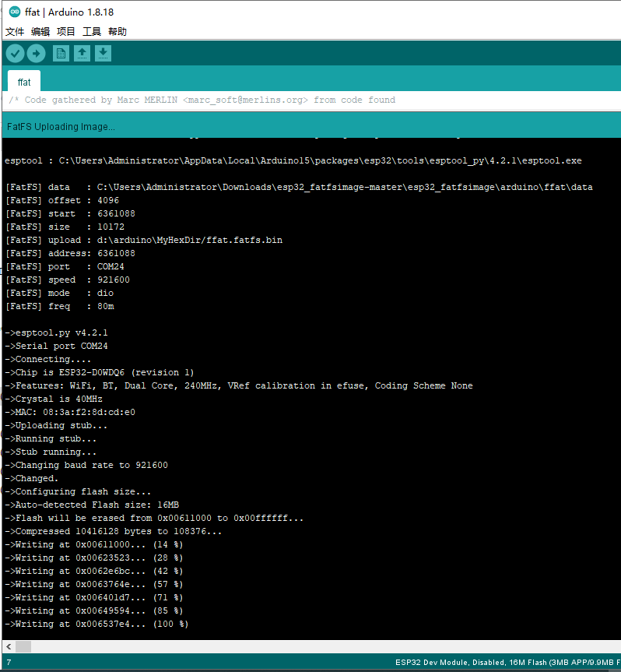
Task: Click the 'FatFS Uploading Image...' status message
Action: click(x=61, y=127)
